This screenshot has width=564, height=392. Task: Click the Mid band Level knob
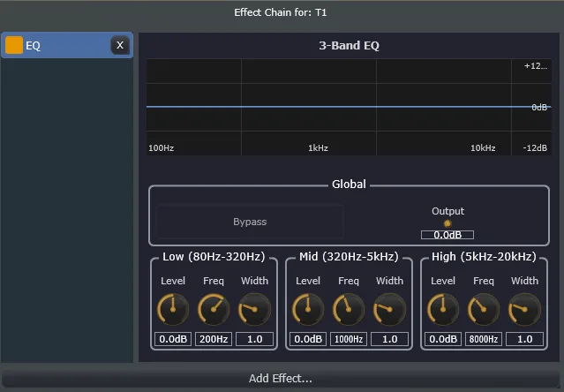coord(308,309)
